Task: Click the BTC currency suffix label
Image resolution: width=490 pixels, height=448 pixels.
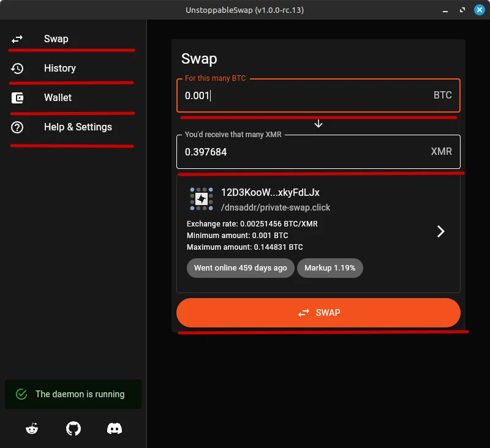Action: [x=442, y=95]
